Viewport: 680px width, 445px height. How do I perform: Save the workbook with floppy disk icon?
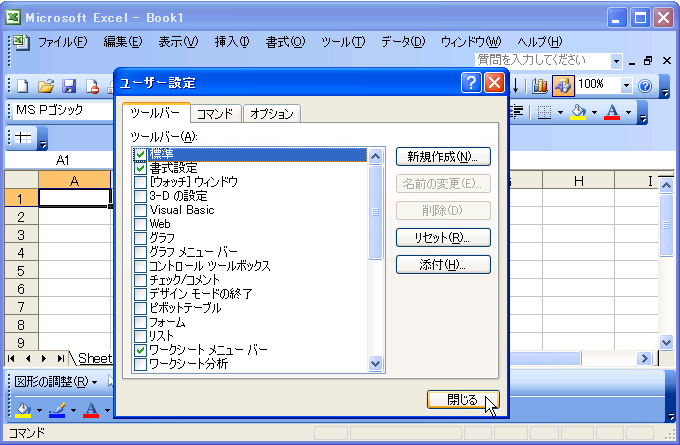[69, 86]
